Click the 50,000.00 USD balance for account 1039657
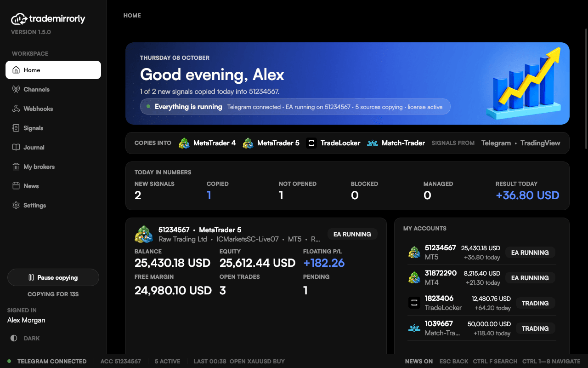The width and height of the screenshot is (588, 368). point(489,324)
